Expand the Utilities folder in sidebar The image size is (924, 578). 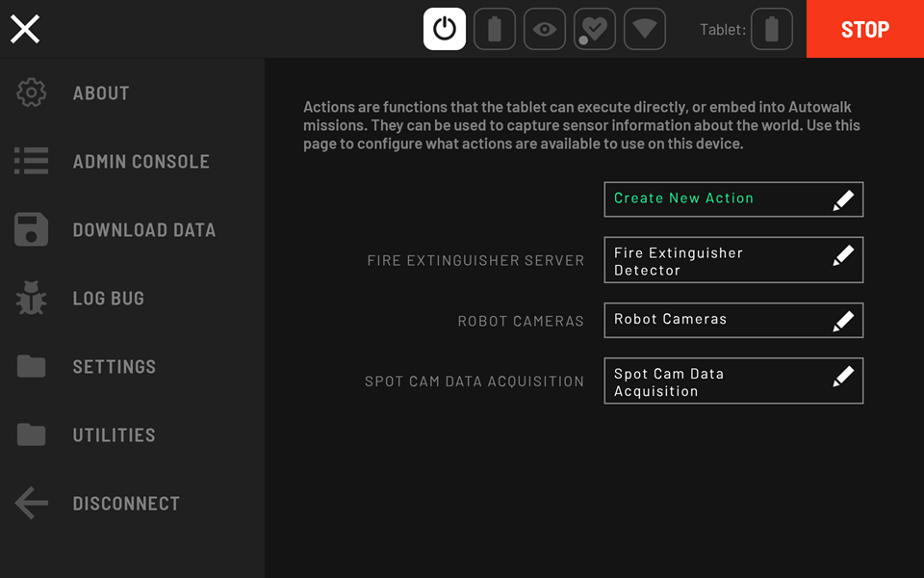click(114, 435)
